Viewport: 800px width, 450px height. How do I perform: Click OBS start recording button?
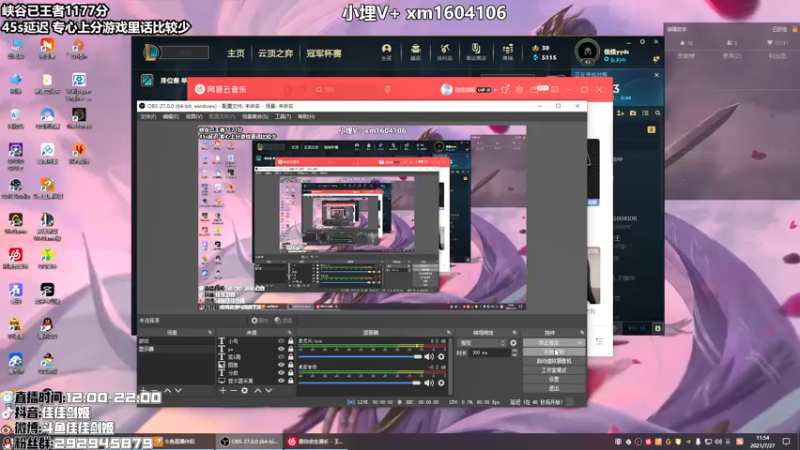554,352
